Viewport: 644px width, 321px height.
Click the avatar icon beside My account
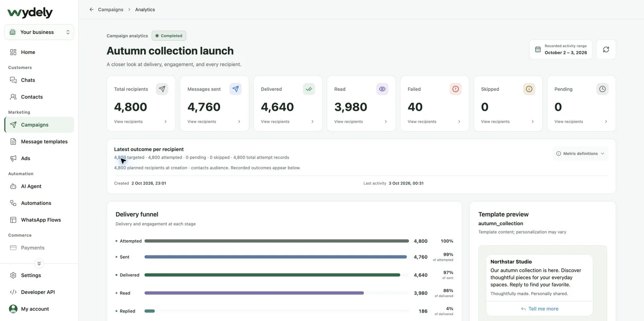click(x=13, y=309)
